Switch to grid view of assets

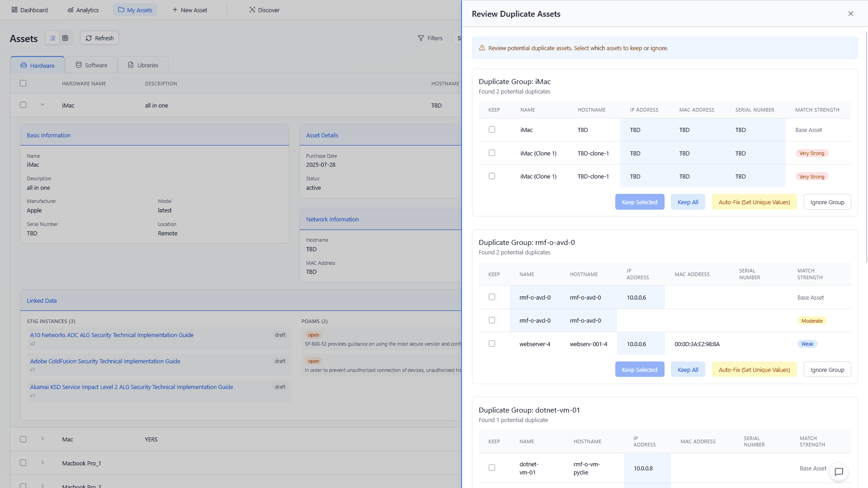pos(65,38)
